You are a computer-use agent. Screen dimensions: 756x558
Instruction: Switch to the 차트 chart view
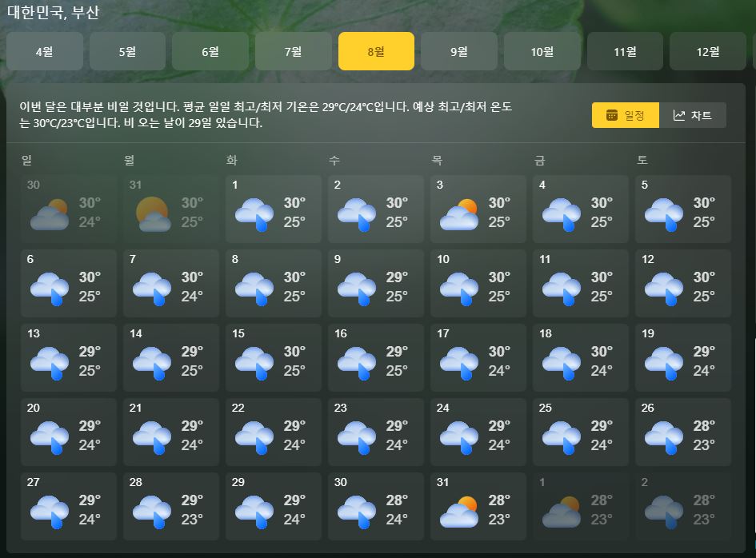pyautogui.click(x=692, y=115)
